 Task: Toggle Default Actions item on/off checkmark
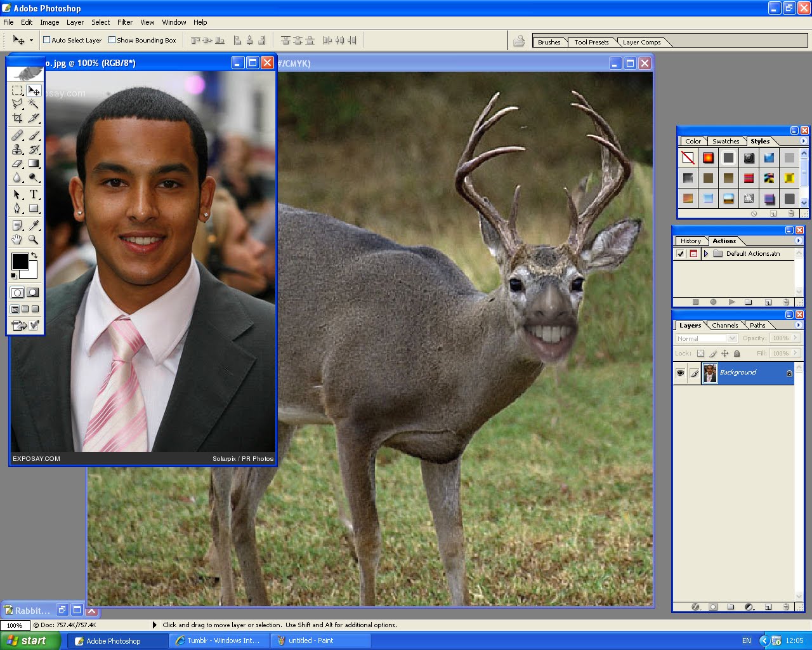click(681, 254)
